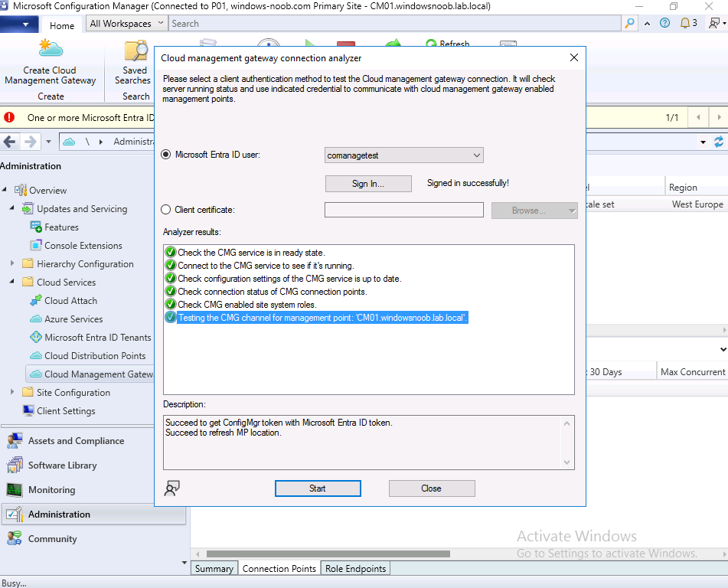
Task: Go back with the navigation back arrow
Action: pyautogui.click(x=9, y=141)
